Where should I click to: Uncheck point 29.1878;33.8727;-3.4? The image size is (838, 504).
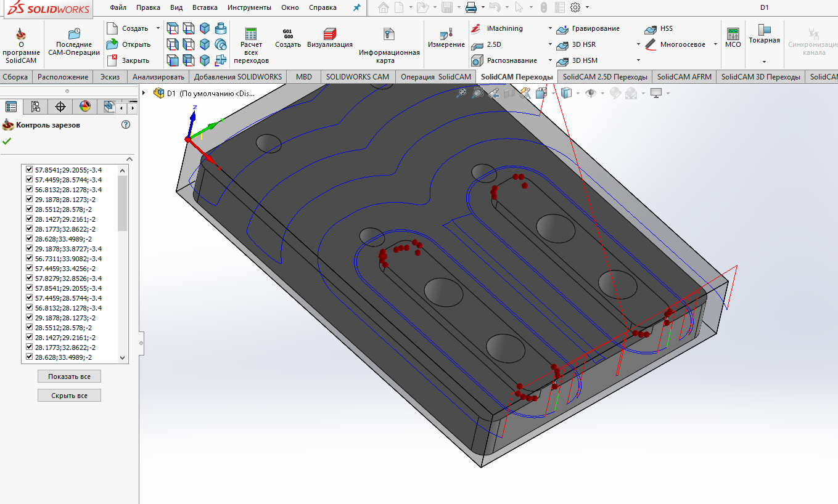(x=29, y=248)
